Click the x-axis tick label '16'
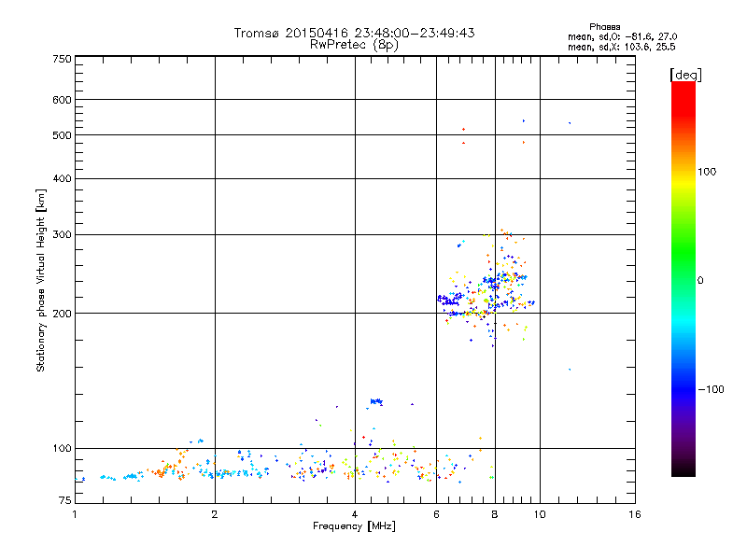747x560 pixels. tap(635, 514)
